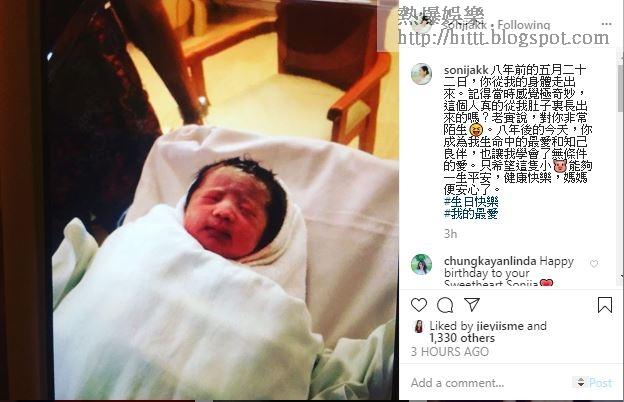This screenshot has height=402, width=624.
Task: Open sonijakk profile picture beside caption
Action: click(x=421, y=74)
